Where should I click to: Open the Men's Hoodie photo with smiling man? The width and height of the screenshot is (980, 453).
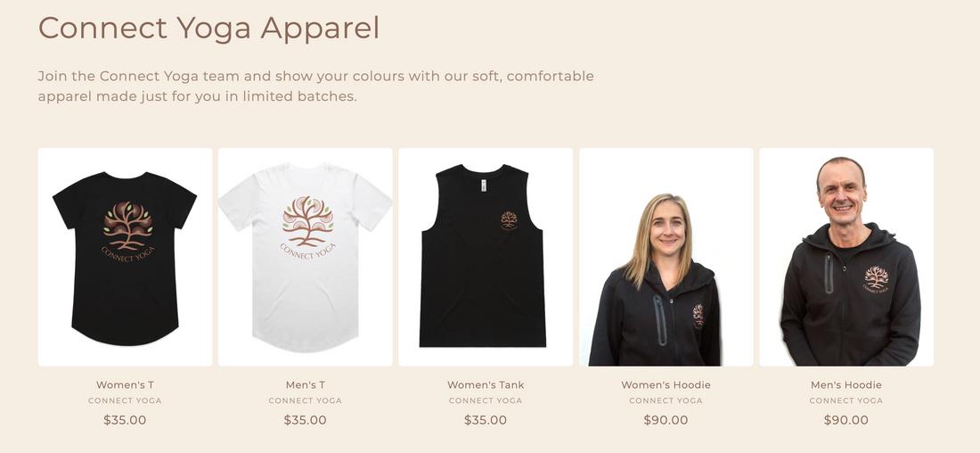tap(846, 257)
